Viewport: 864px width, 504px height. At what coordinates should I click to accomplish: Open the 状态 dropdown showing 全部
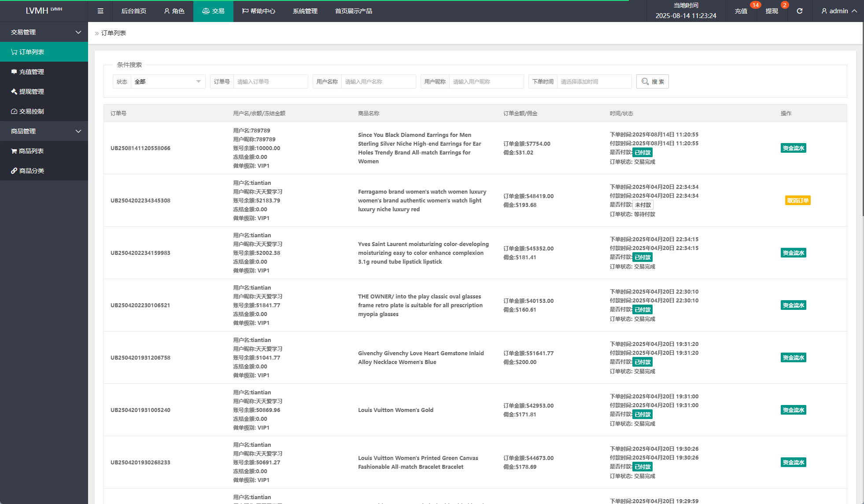tap(167, 81)
